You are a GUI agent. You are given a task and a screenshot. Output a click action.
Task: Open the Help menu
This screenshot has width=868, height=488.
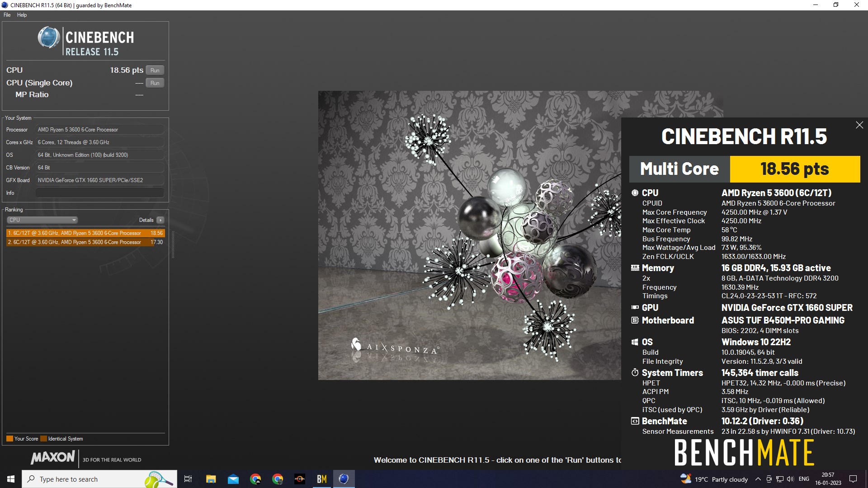pyautogui.click(x=22, y=15)
